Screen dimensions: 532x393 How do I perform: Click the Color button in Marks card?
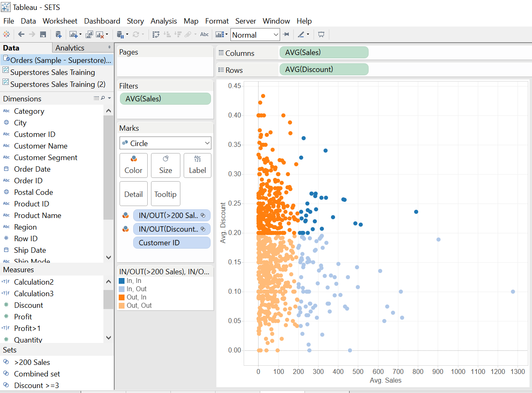pos(133,165)
